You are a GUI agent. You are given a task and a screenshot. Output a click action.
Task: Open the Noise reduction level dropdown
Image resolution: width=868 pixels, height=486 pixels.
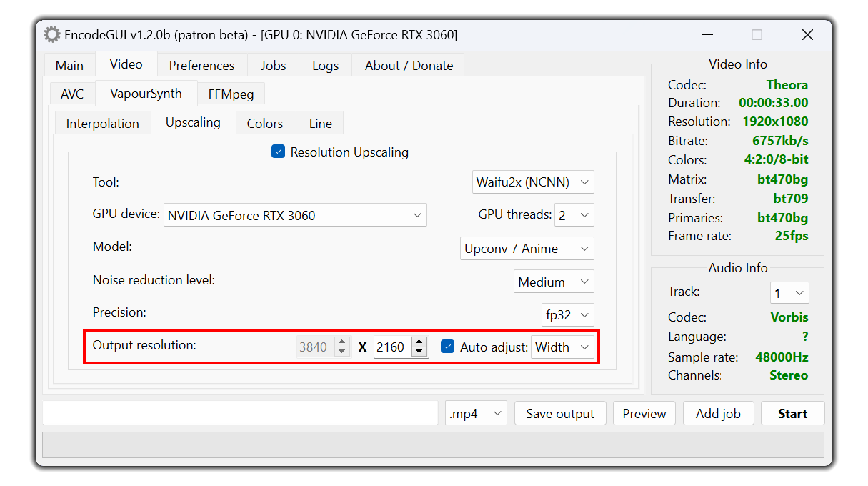[x=554, y=282]
